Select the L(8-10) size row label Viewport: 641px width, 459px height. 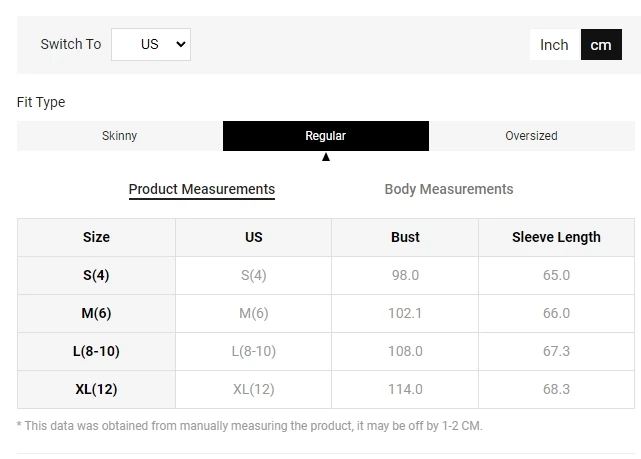coord(96,351)
